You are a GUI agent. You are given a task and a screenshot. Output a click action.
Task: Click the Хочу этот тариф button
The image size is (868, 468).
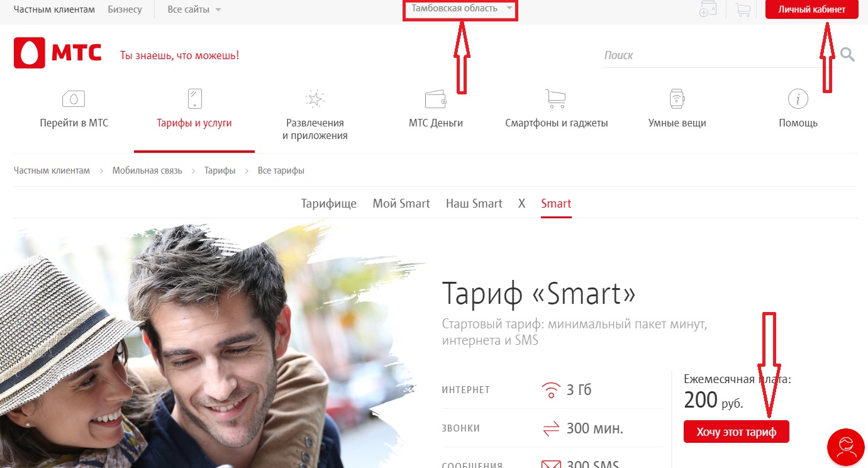coord(737,432)
